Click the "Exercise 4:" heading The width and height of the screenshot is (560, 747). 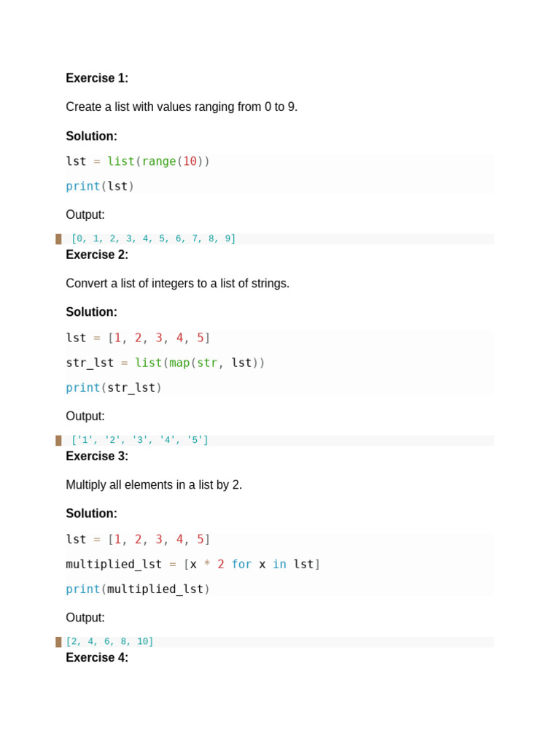[x=97, y=657]
